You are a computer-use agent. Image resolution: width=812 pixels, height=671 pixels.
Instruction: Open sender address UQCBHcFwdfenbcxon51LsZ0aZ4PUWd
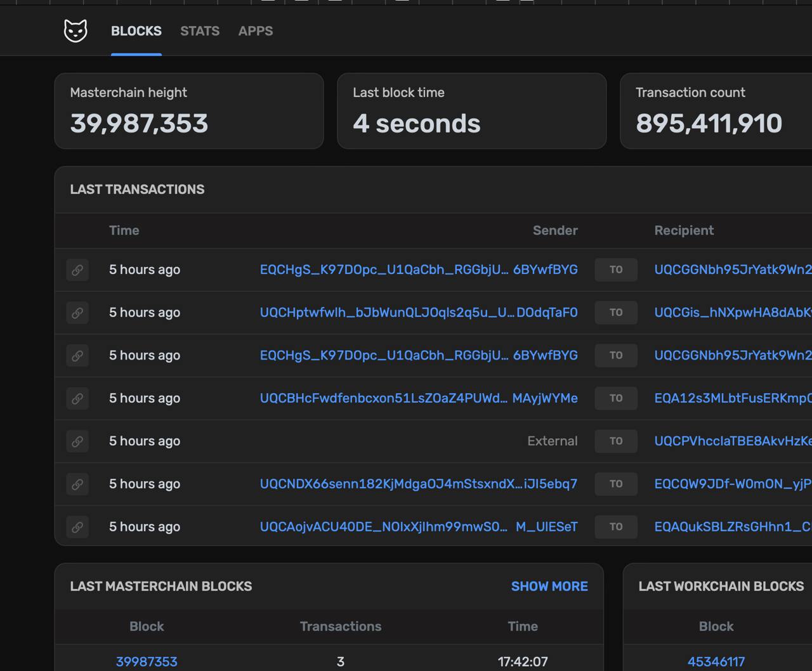[419, 398]
